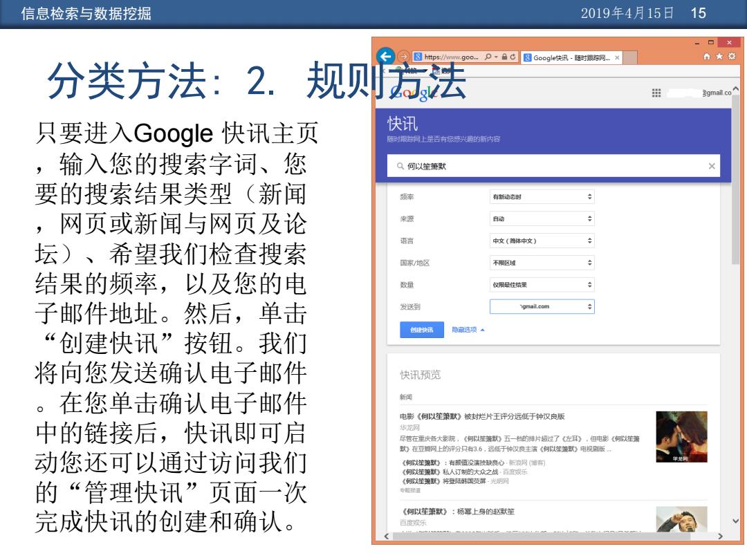Open news link 有颜值没演技缺良心

[452, 463]
